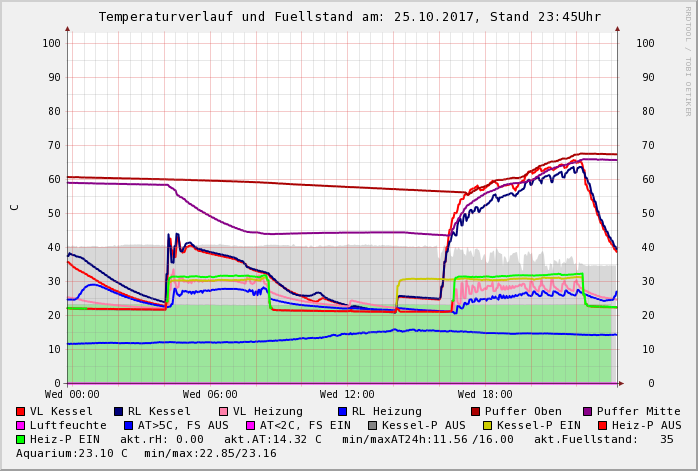Screen dimensions: 698x471
Task: Click the 'AT>5C, FS AUS' legend swatch
Action: click(129, 425)
